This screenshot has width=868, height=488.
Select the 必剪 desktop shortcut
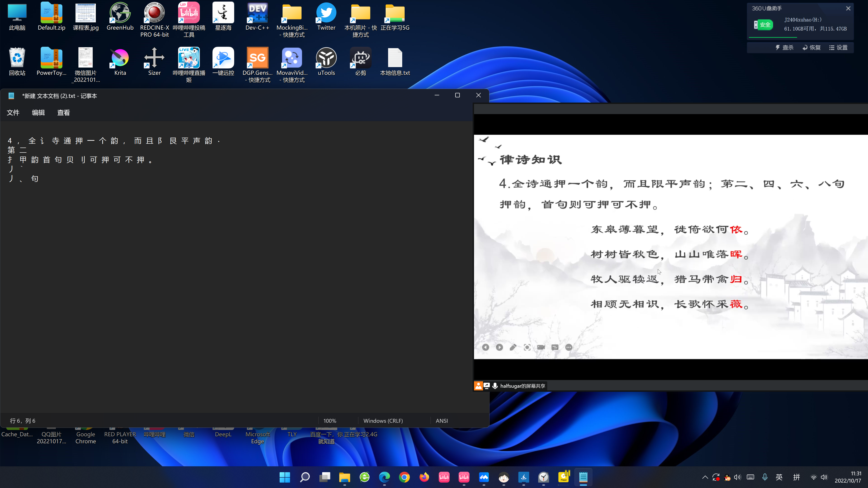coord(361,62)
